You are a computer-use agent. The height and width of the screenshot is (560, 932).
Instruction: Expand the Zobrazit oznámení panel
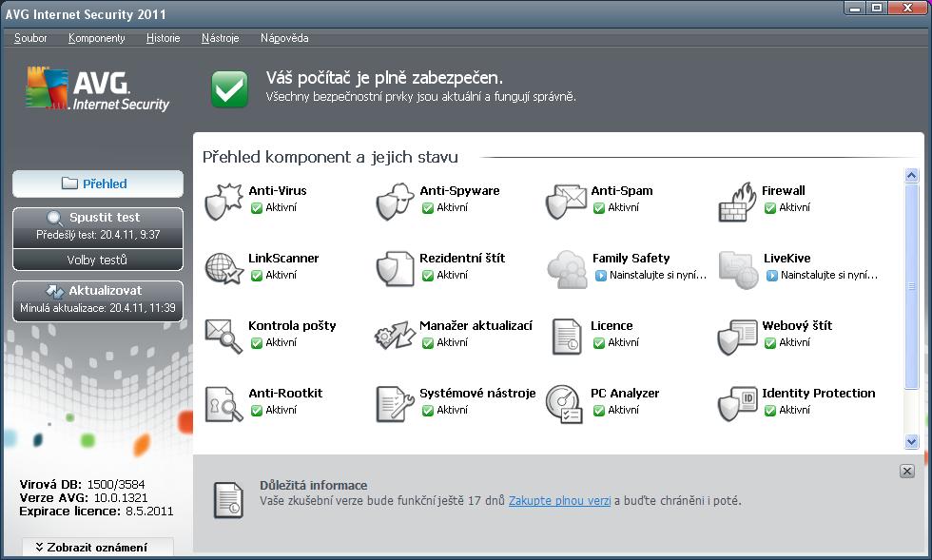click(98, 547)
